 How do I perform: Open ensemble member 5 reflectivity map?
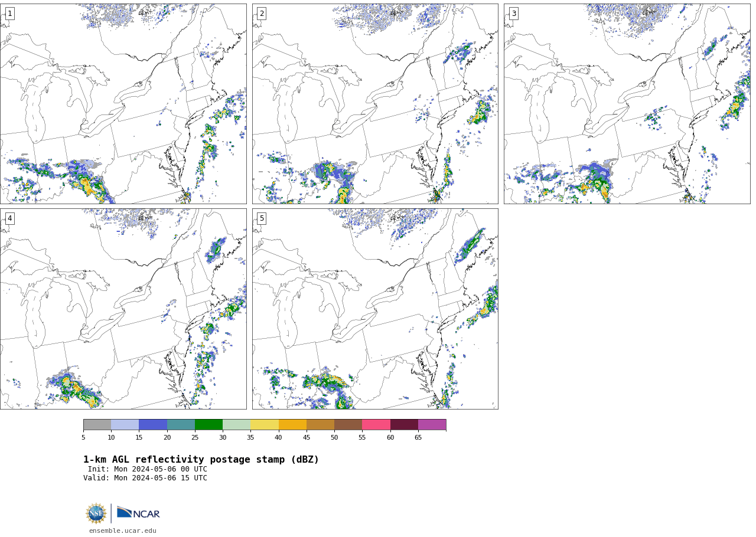point(375,309)
